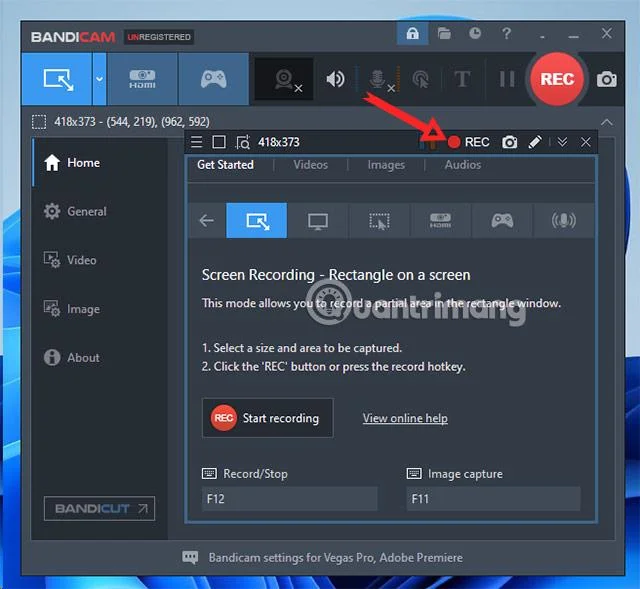Click the find window magnifier icon
The width and height of the screenshot is (640, 589).
click(242, 142)
